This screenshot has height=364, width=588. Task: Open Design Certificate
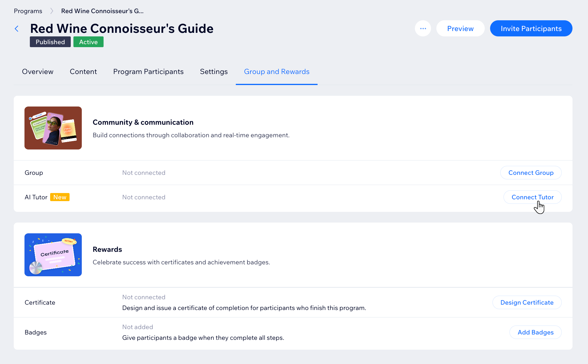pyautogui.click(x=527, y=302)
